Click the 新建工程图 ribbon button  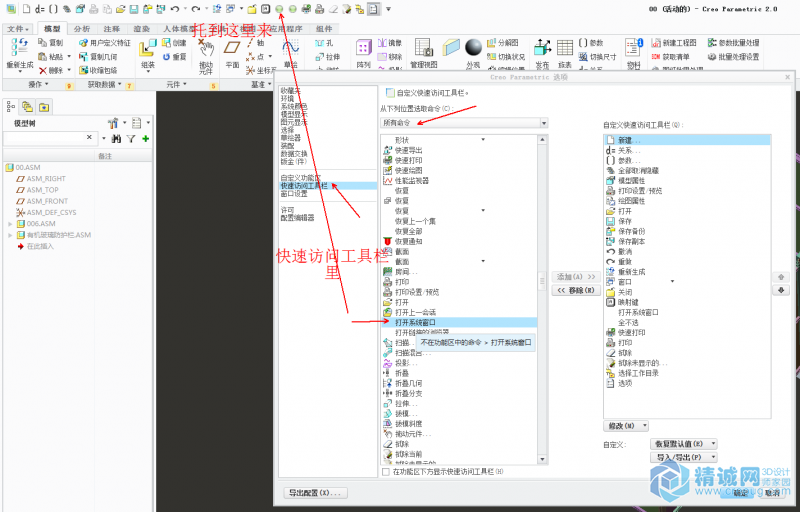click(674, 43)
